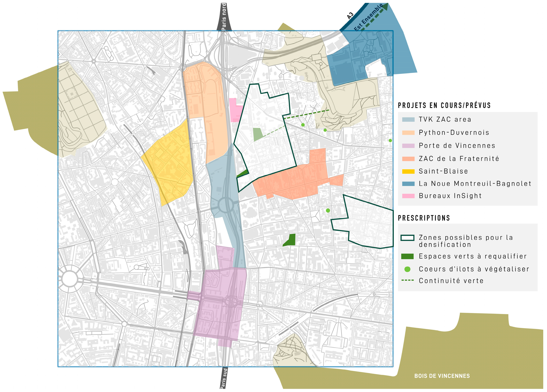Click the Est Ensemble arrow label
Viewport: 547px width, 392px height.
click(368, 17)
